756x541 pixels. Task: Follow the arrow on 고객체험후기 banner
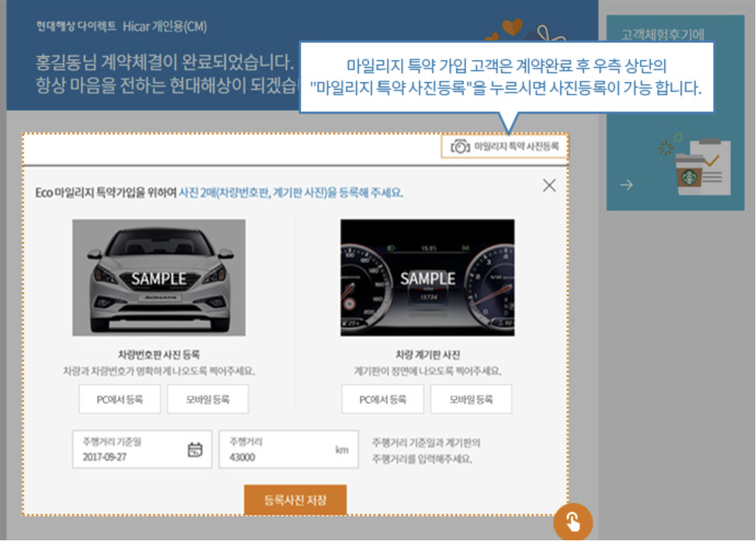626,184
